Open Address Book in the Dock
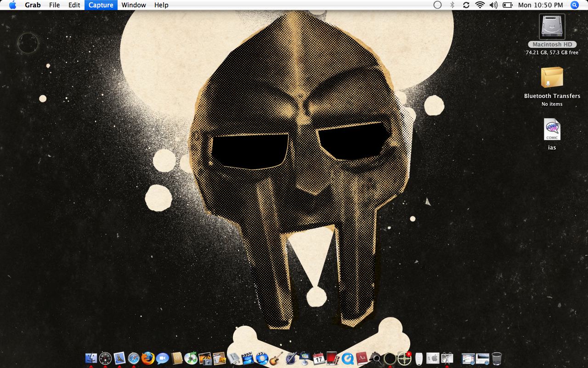The width and height of the screenshot is (588, 368). click(177, 358)
